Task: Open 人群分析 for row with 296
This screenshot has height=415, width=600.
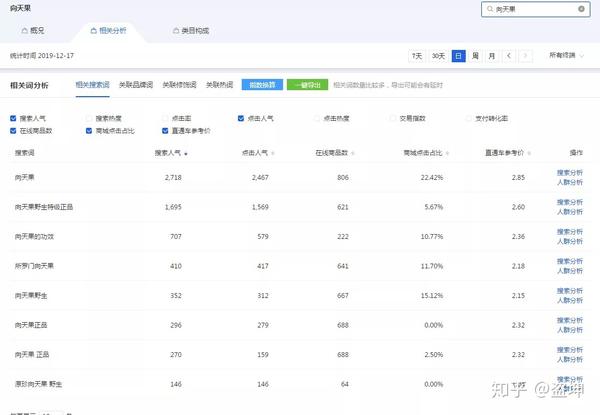Action: (x=569, y=330)
